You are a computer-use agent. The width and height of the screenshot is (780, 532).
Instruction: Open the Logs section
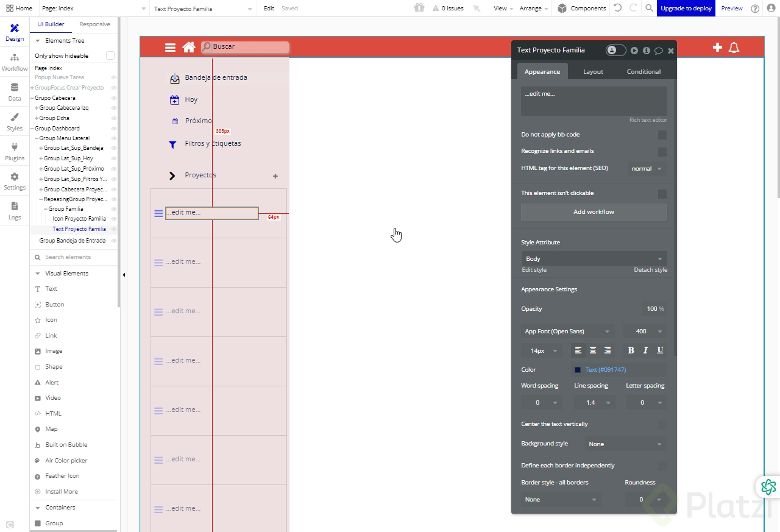15,211
